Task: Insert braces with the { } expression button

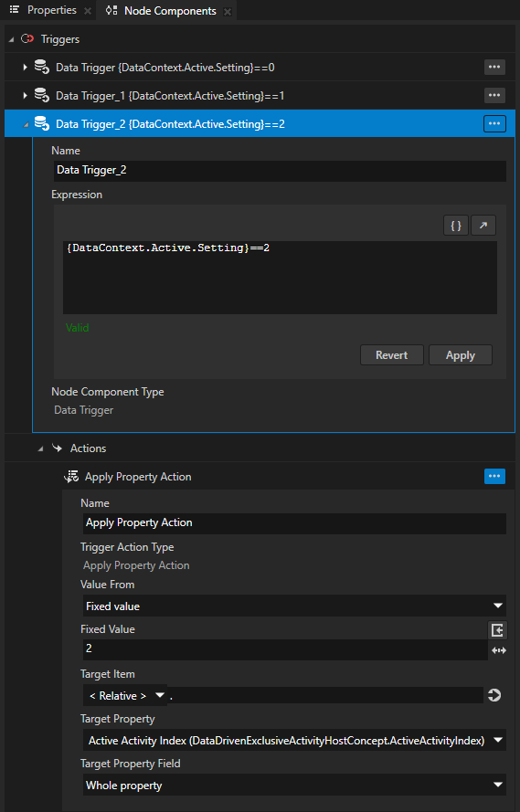Action: (456, 226)
